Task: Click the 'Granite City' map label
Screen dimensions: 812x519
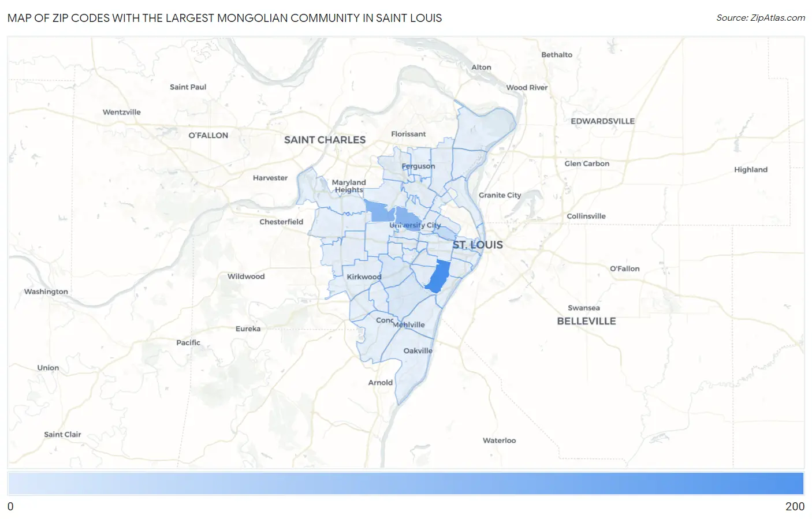Action: pyautogui.click(x=500, y=195)
